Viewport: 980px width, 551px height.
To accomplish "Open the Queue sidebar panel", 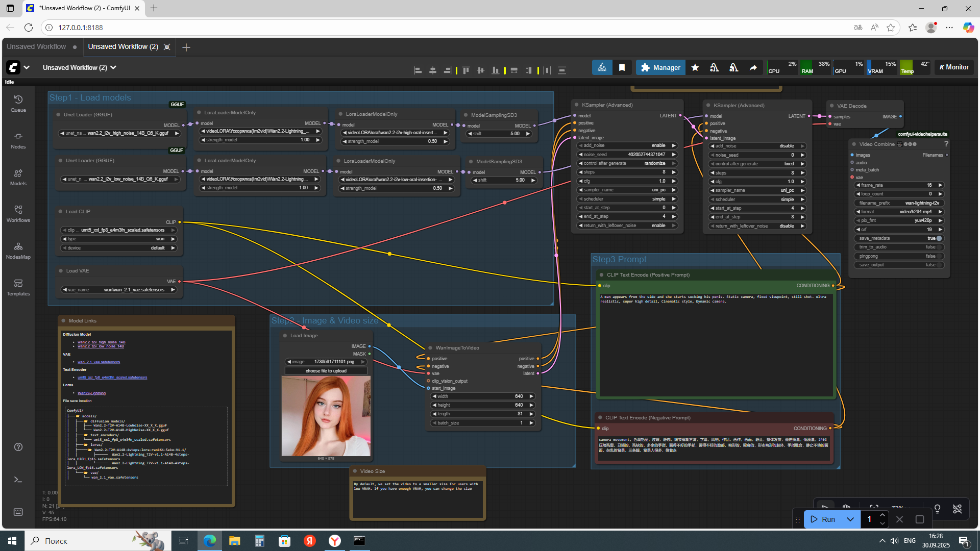I will tap(18, 103).
